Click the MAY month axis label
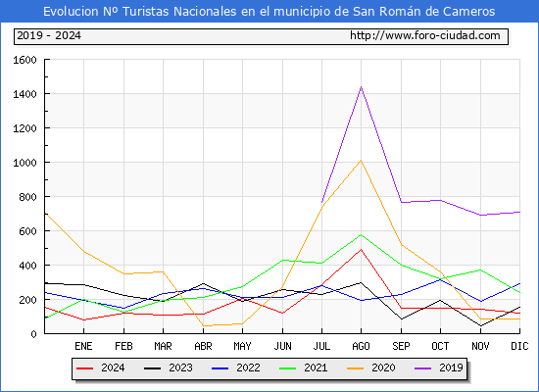 tap(242, 346)
